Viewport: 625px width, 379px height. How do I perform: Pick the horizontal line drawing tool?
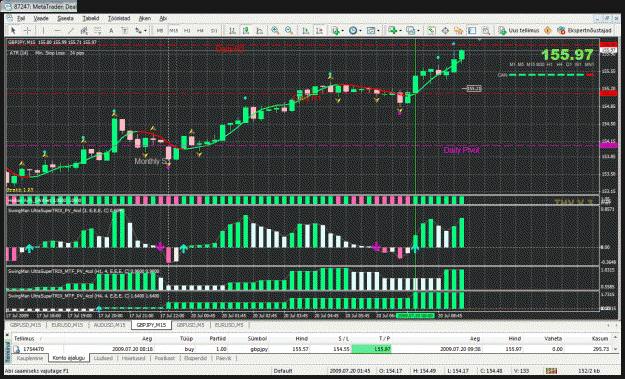point(57,30)
